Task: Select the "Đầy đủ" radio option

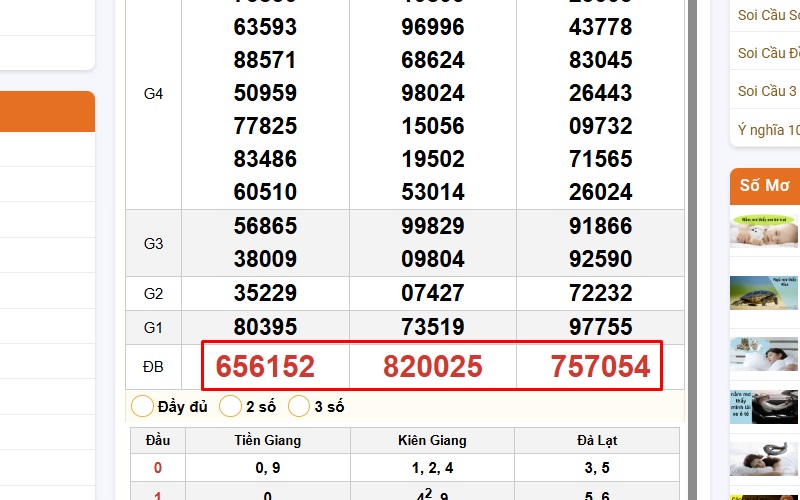Action: click(x=143, y=407)
